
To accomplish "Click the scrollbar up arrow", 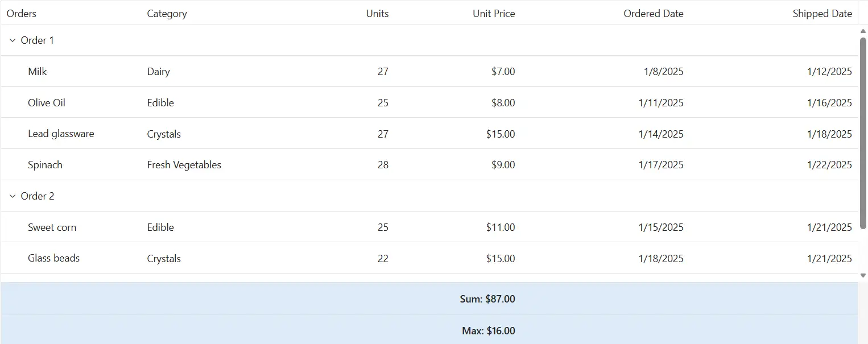I will pyautogui.click(x=863, y=31).
